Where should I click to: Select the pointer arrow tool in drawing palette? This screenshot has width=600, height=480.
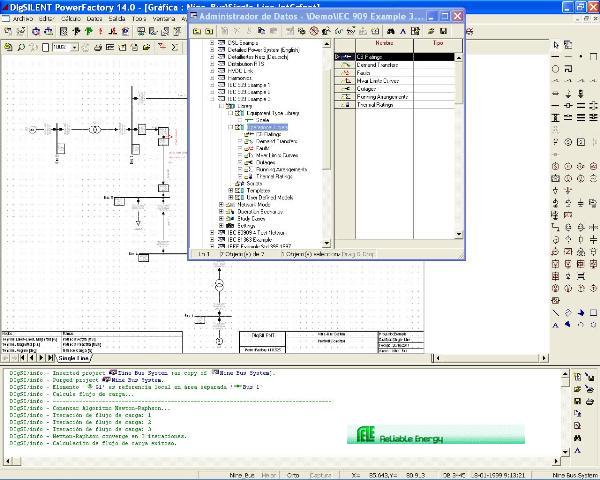556,45
